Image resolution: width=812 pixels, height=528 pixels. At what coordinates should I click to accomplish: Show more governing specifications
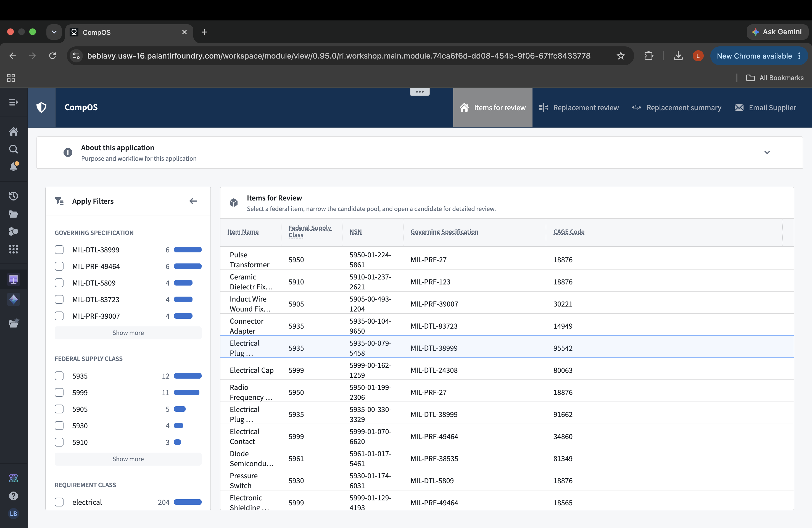point(128,333)
